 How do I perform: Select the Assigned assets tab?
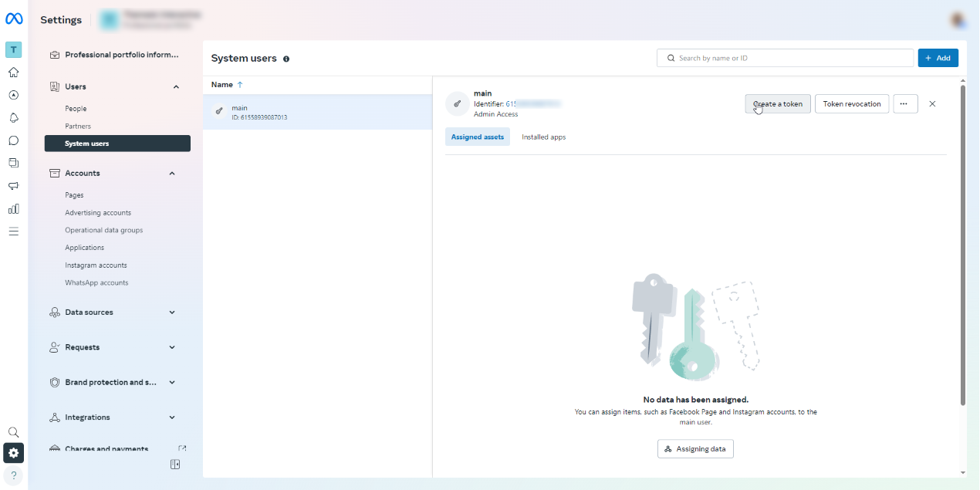tap(477, 137)
